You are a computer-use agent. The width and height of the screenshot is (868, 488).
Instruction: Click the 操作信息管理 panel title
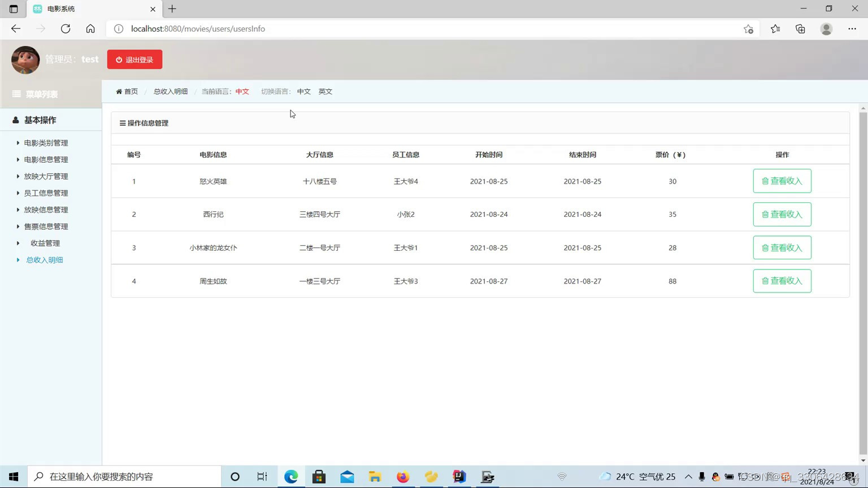click(x=144, y=123)
